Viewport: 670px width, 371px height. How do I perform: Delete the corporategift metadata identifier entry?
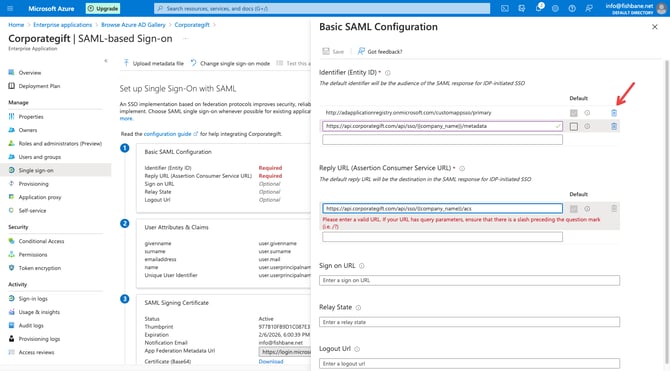(x=614, y=126)
